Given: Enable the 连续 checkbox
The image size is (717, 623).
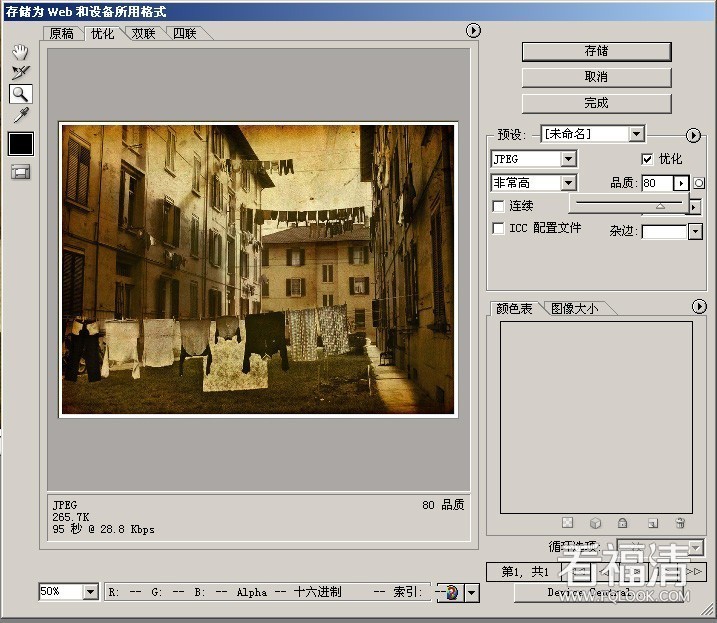Looking at the screenshot, I should tap(498, 206).
